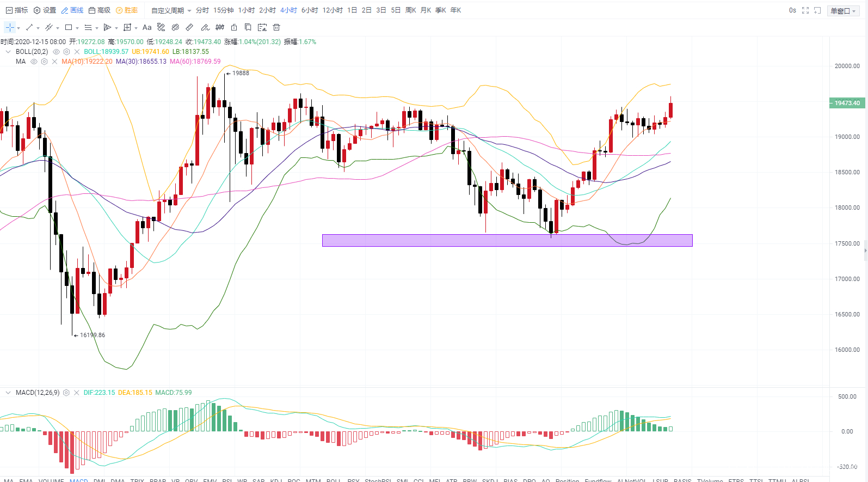The height and width of the screenshot is (482, 868).
Task: Collapse the MACD panel chevron
Action: coord(8,393)
